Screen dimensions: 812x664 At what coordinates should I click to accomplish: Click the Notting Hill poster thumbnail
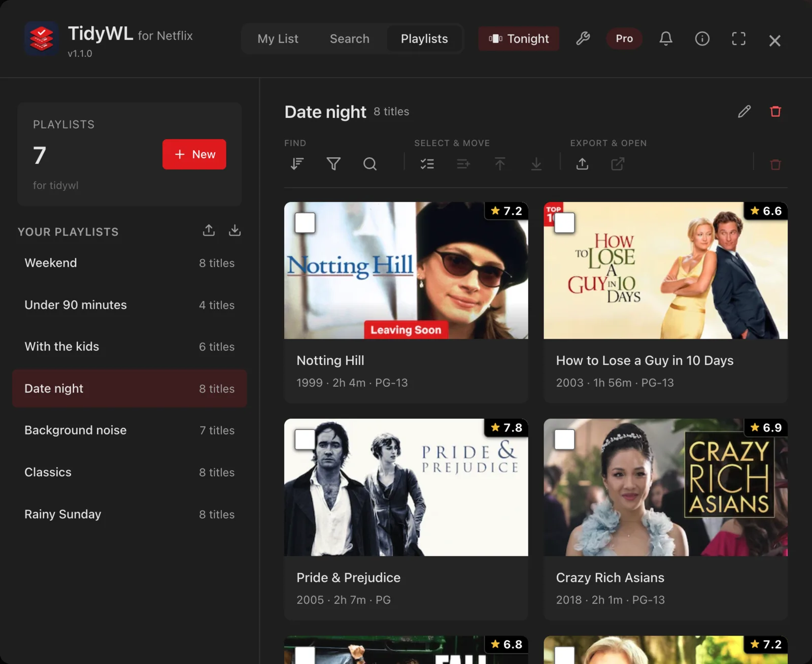pyautogui.click(x=406, y=271)
